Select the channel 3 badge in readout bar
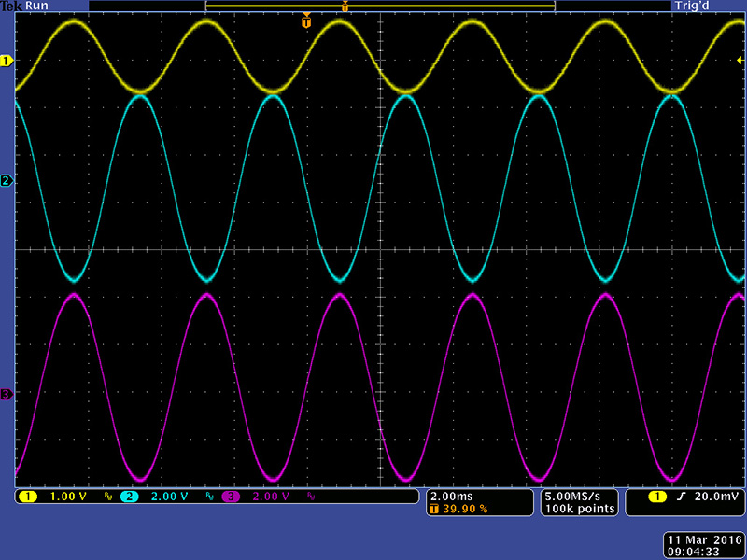This screenshot has height=560, width=747. (231, 497)
